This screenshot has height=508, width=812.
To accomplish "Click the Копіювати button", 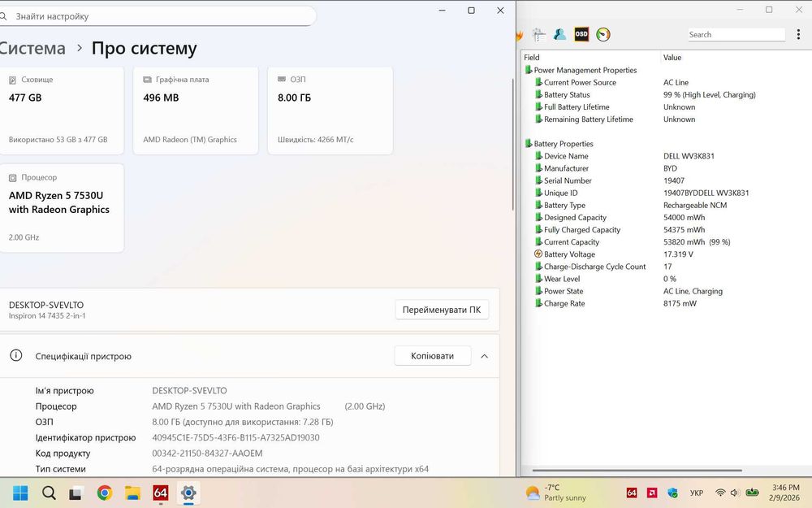I will [433, 356].
